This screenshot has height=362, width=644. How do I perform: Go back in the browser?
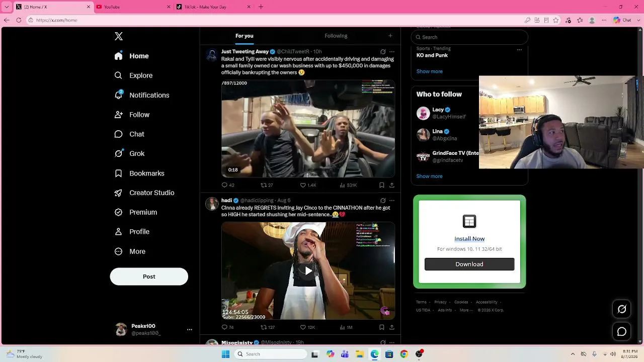click(x=7, y=20)
